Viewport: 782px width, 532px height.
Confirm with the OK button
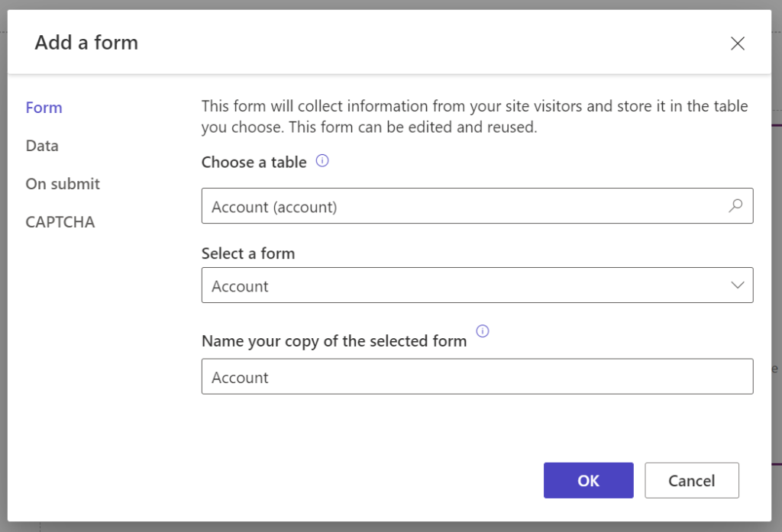click(589, 480)
